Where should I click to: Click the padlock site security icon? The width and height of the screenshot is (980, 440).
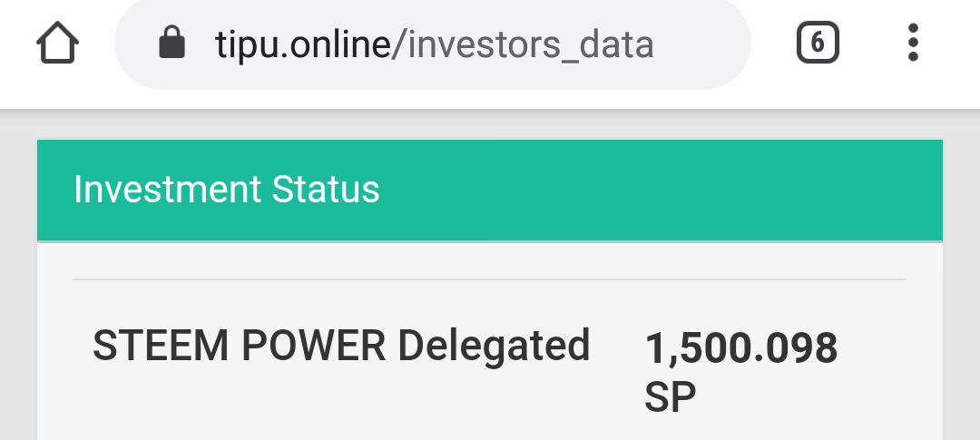coord(171,43)
